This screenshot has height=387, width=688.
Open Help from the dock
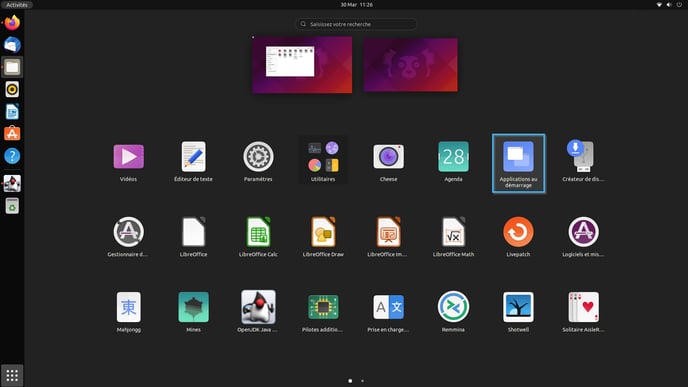[12, 156]
